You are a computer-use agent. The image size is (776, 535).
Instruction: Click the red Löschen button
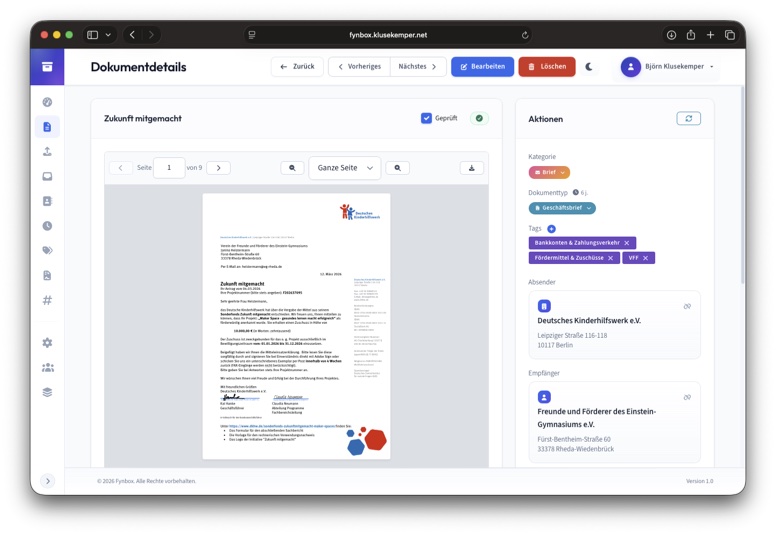coord(546,67)
